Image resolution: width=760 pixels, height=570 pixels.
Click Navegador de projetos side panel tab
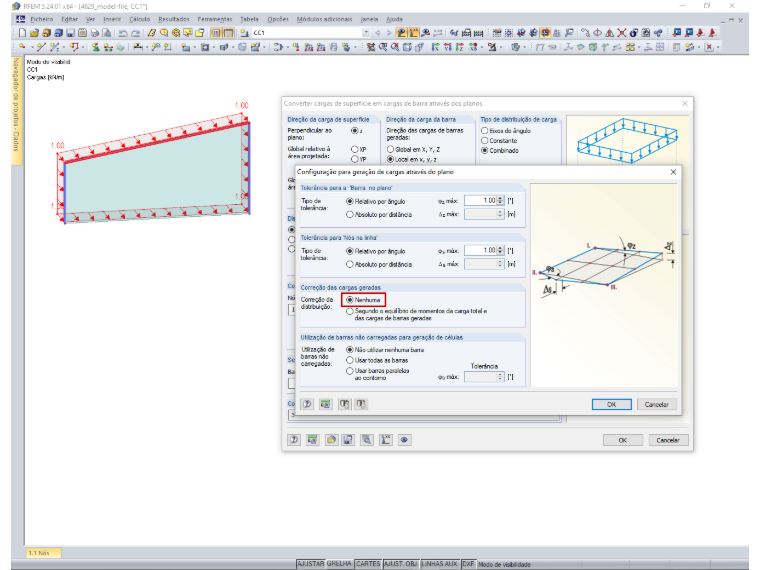[16, 111]
